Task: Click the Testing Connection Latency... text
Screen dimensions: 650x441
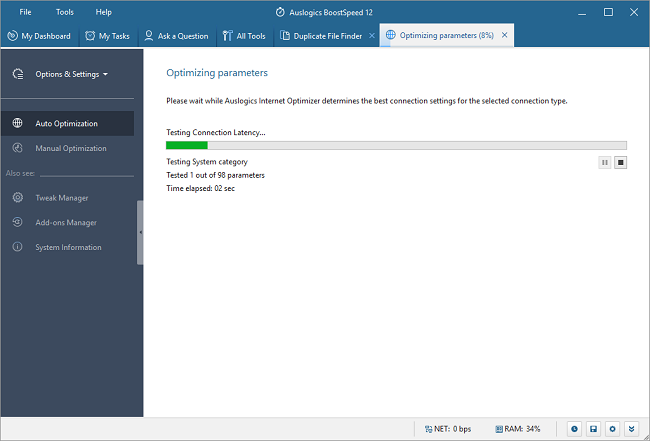Action: click(216, 133)
